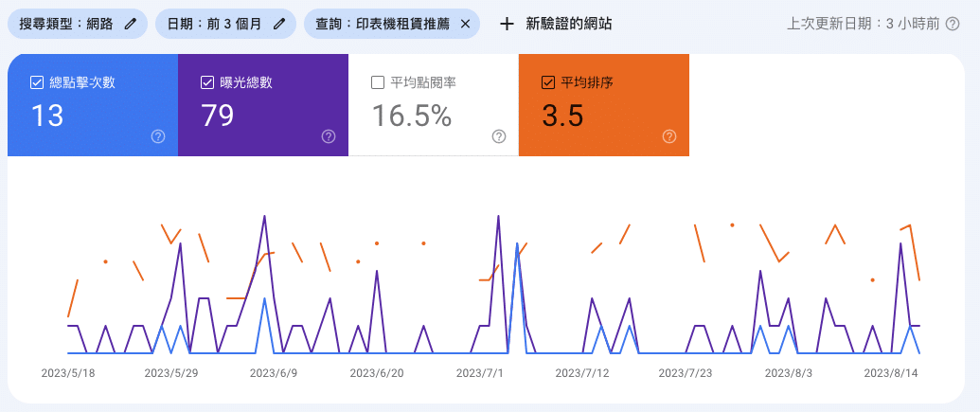Select the total clicks value 13
Image resolution: width=980 pixels, height=412 pixels.
47,116
